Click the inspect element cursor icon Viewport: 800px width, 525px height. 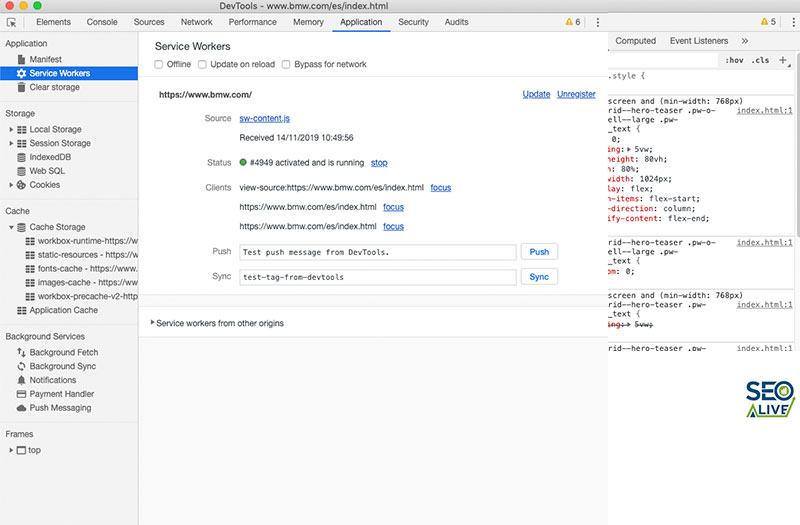[x=12, y=22]
